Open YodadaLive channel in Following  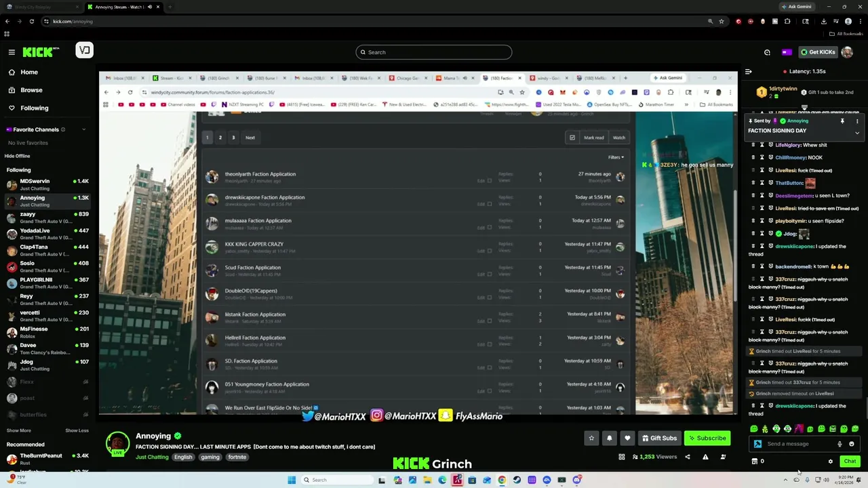(47, 234)
